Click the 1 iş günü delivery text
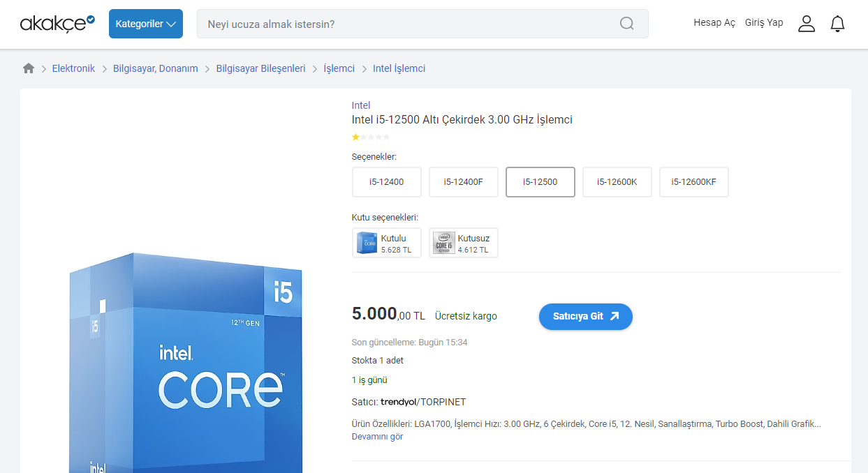The height and width of the screenshot is (473, 868). point(369,380)
